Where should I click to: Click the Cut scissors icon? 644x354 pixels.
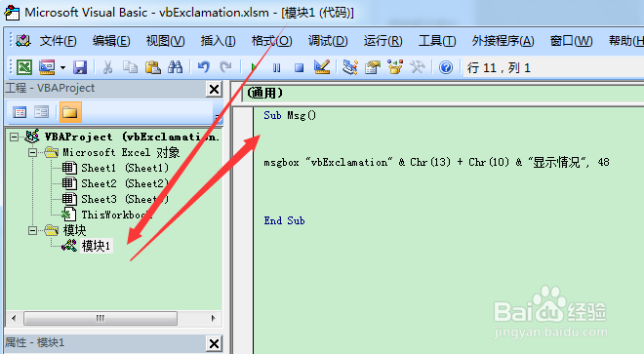click(108, 67)
